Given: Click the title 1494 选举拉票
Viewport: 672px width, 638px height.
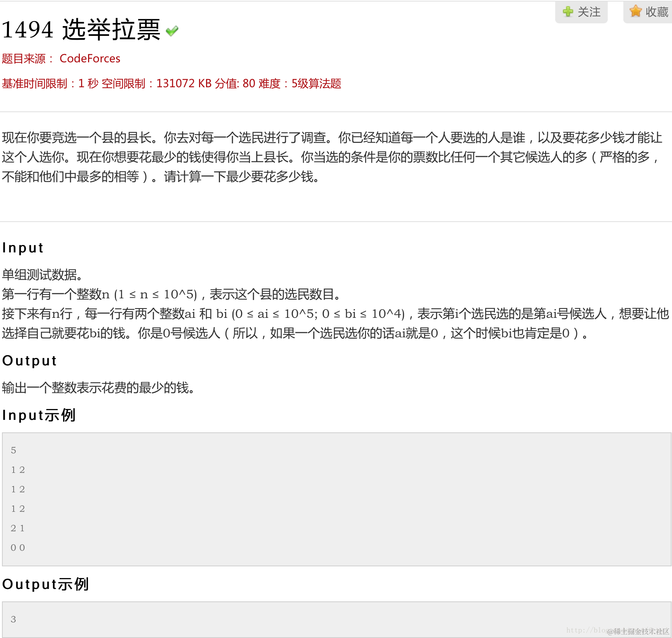Looking at the screenshot, I should pyautogui.click(x=81, y=30).
